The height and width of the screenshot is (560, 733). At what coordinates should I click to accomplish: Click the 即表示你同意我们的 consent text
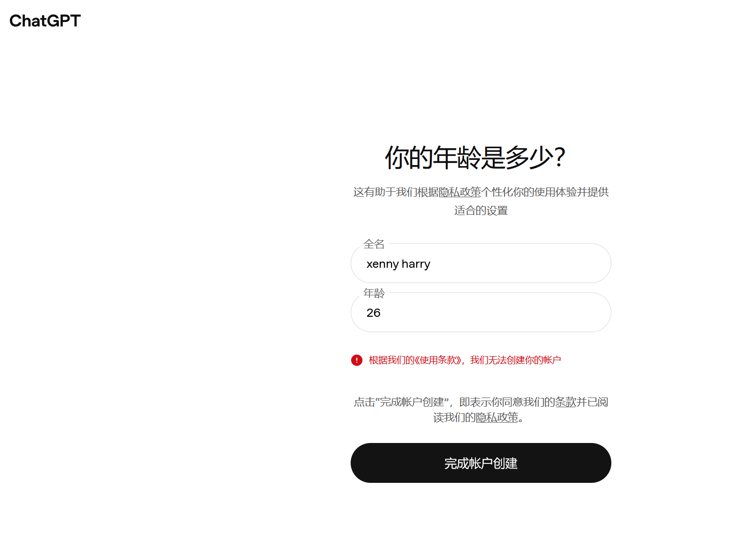pos(507,402)
